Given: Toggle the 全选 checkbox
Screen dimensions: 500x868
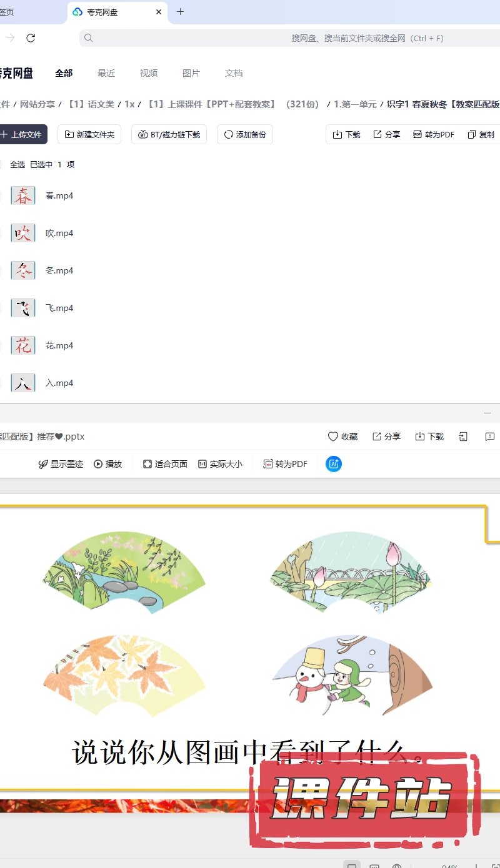Looking at the screenshot, I should pos(2,165).
